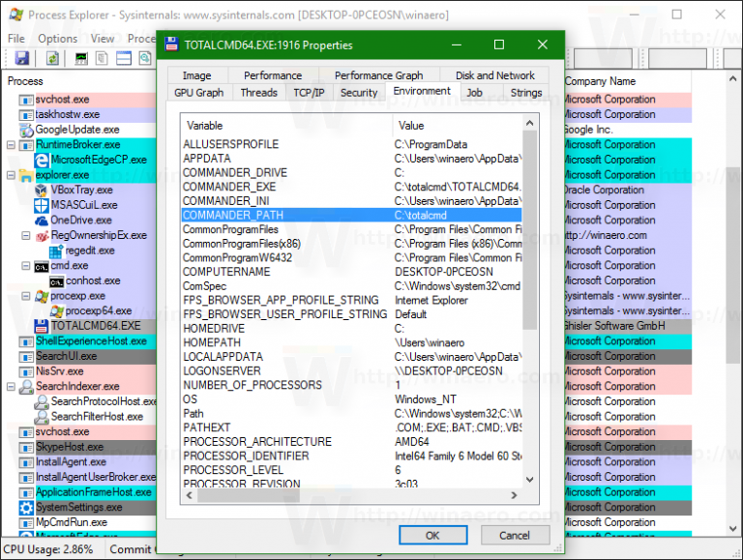Click OK in the Properties dialog
The width and height of the screenshot is (743, 560).
pos(432,536)
